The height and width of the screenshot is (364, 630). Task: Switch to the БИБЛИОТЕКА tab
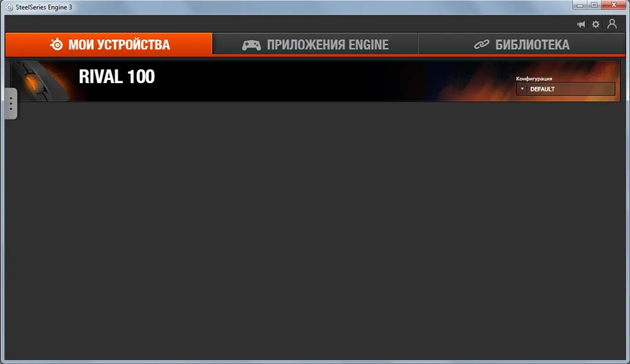[x=522, y=44]
